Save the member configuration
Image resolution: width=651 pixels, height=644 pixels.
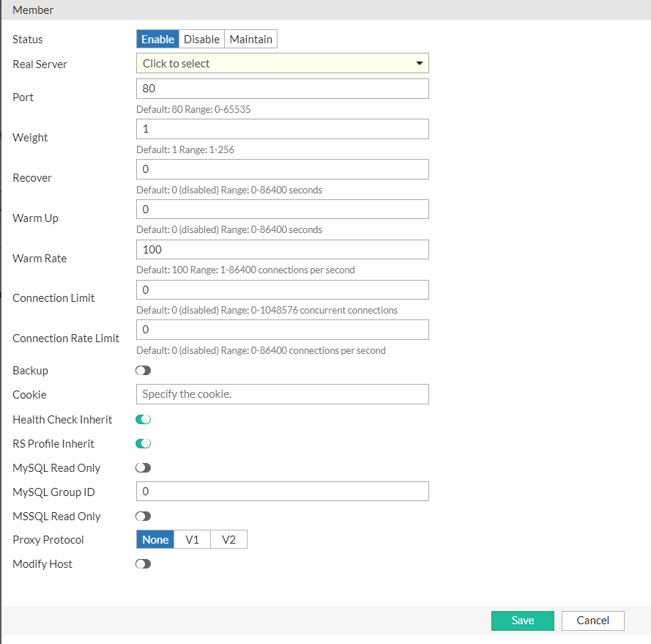pos(523,621)
